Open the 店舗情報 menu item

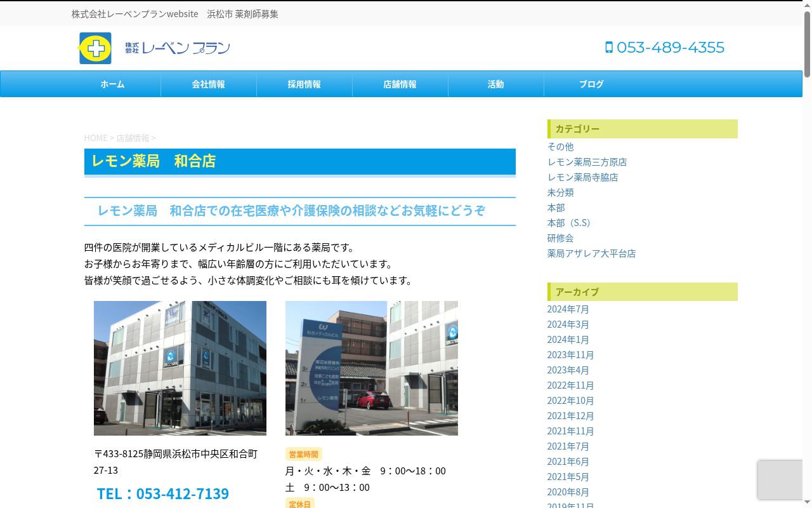[x=400, y=84]
